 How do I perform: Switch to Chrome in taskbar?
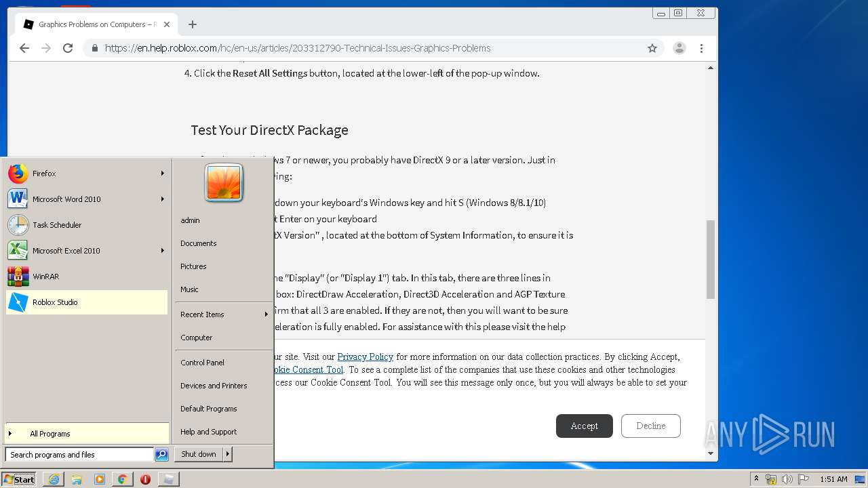click(x=122, y=479)
